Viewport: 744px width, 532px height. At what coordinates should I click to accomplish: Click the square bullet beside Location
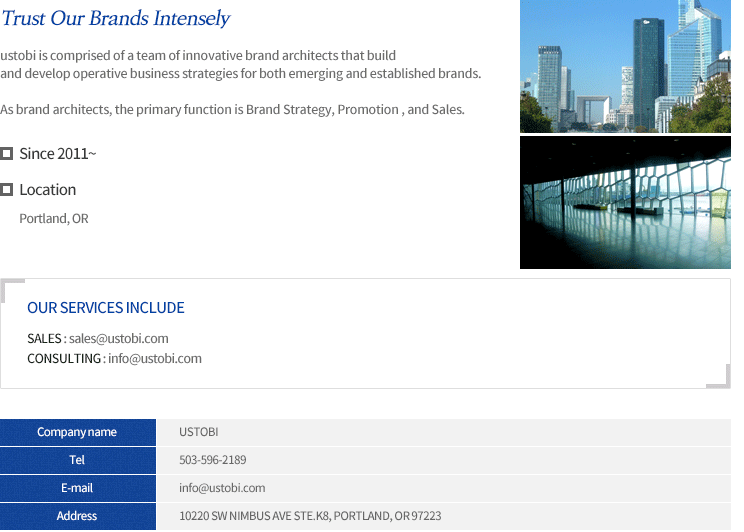(x=6, y=190)
